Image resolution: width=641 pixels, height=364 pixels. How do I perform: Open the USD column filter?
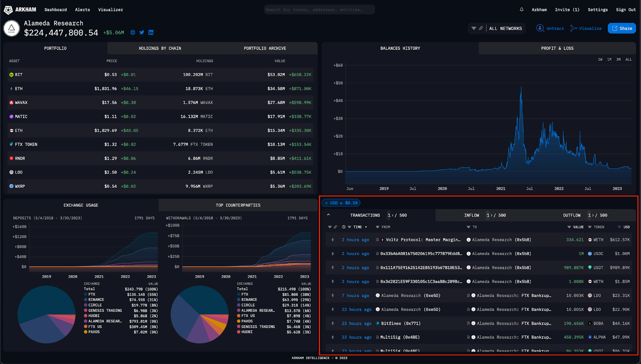pos(619,227)
